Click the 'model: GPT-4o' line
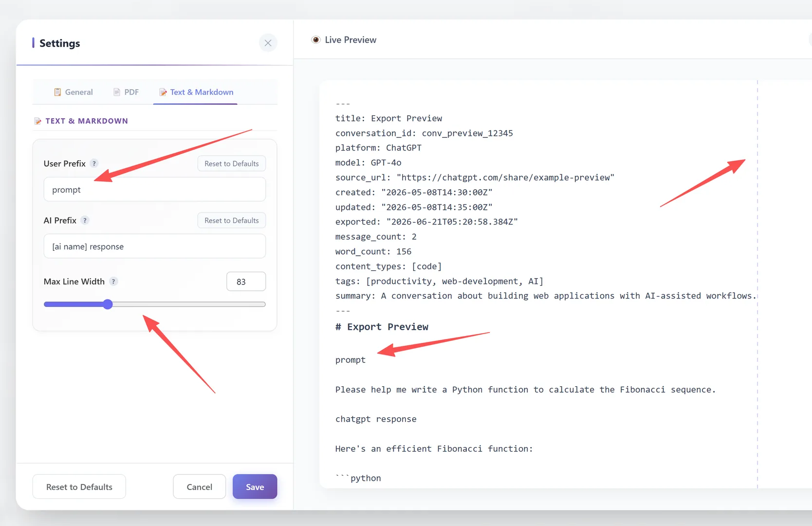 368,163
